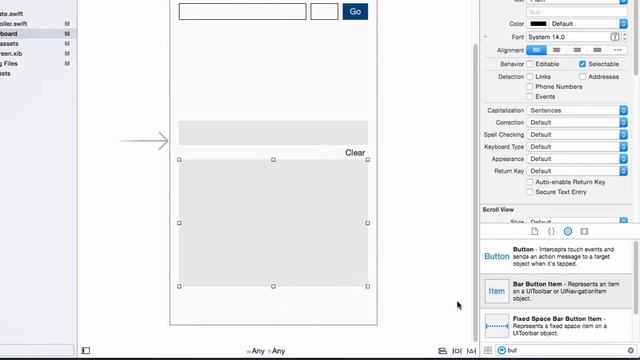Open the Media library tab
Viewport: 640px width, 360px height.
[x=584, y=231]
